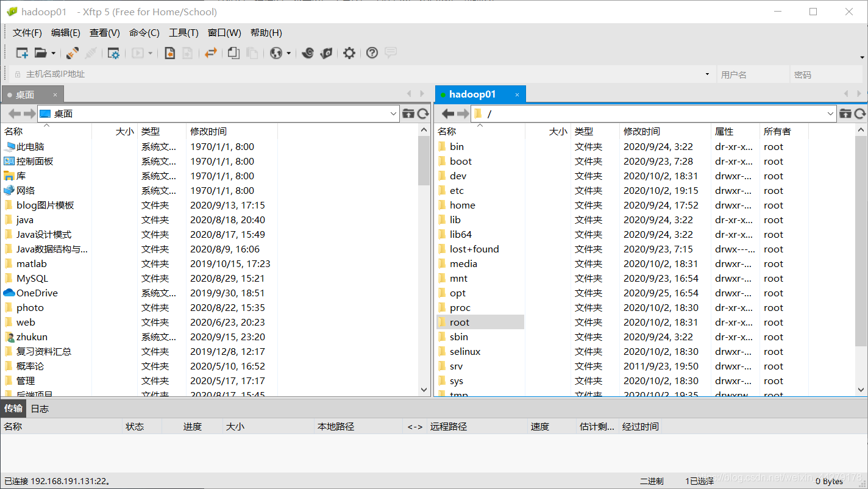This screenshot has width=868, height=489.
Task: Open the 文件(F) menu
Action: coord(27,33)
